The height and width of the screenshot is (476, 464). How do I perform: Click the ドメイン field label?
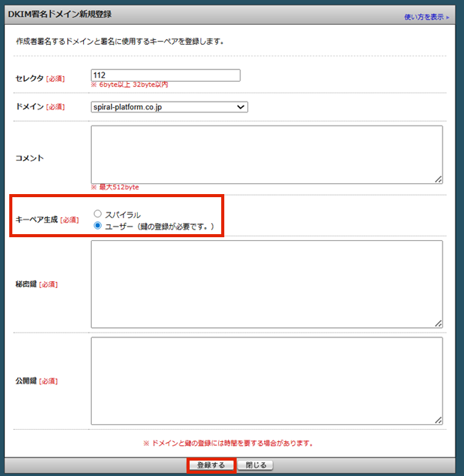(29, 106)
